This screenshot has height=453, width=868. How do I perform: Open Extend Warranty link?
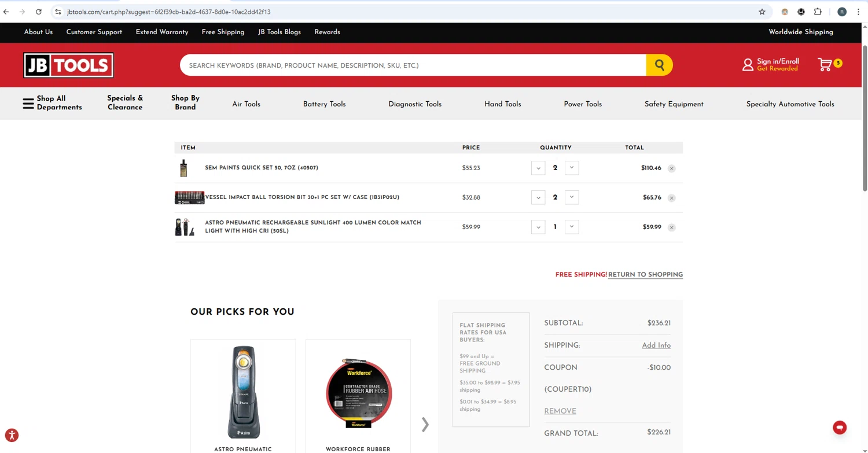pyautogui.click(x=162, y=32)
